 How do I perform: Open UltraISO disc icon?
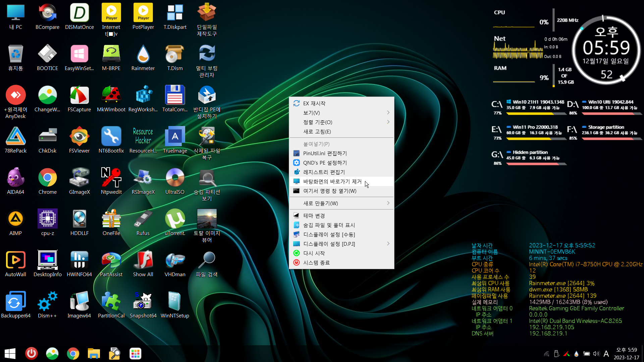(175, 182)
